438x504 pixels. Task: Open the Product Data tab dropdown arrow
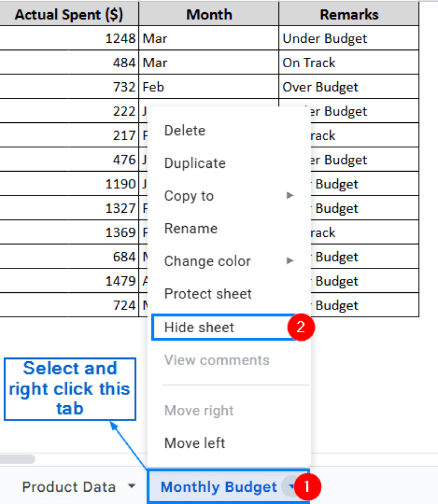tap(132, 486)
